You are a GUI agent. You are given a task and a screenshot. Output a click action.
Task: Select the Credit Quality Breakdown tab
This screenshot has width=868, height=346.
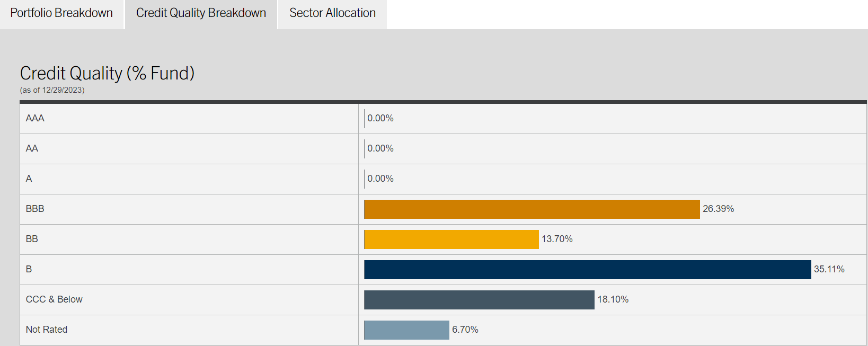pyautogui.click(x=201, y=13)
